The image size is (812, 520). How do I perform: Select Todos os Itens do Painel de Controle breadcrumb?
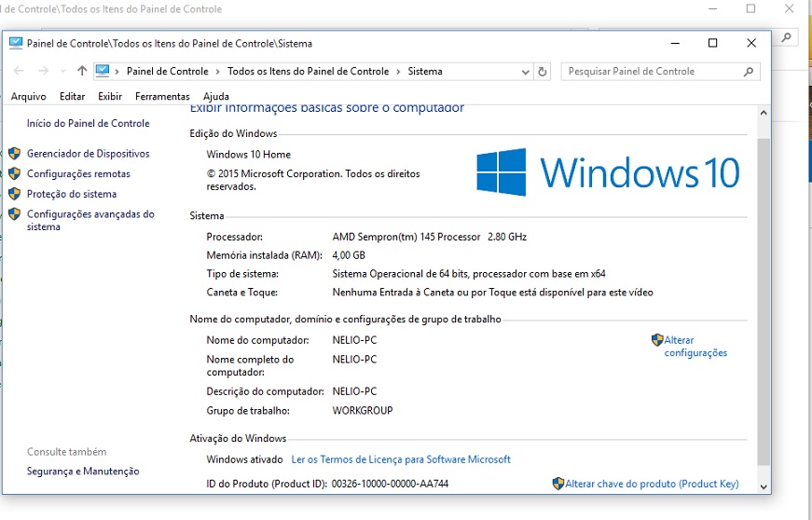309,72
